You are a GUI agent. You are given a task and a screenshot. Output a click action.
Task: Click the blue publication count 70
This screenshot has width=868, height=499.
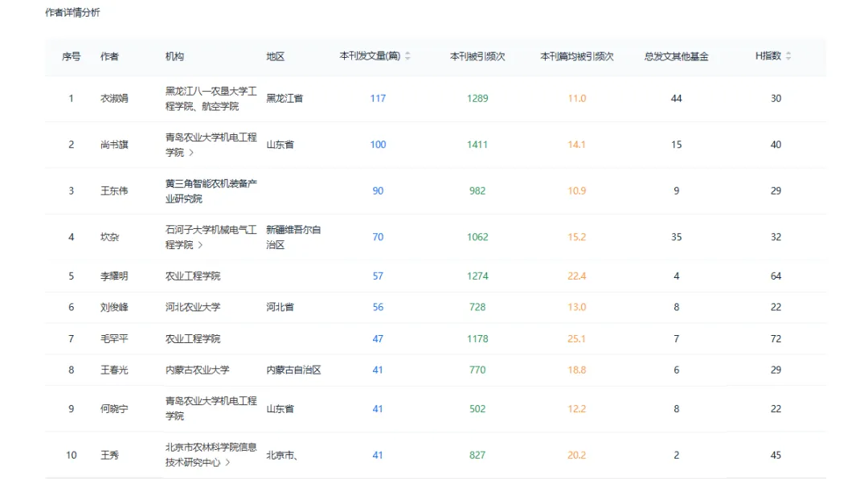pos(378,237)
